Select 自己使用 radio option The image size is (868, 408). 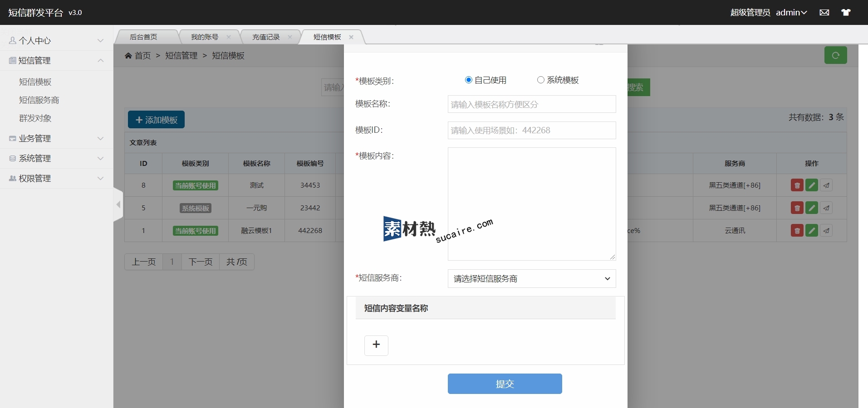[469, 80]
